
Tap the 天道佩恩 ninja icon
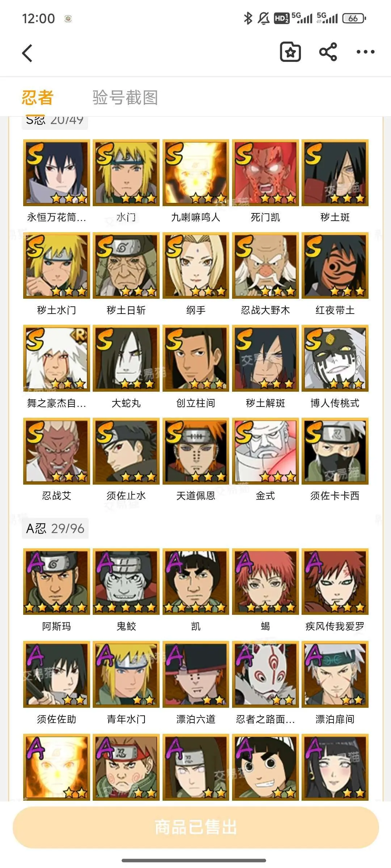[x=196, y=451]
